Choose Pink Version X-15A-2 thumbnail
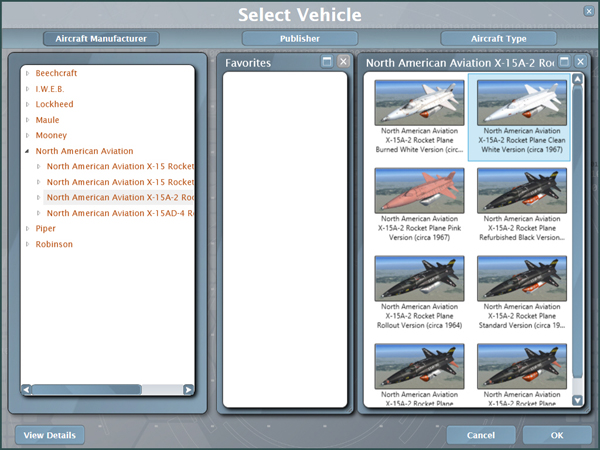Screen dimensions: 600x450 coord(419,191)
